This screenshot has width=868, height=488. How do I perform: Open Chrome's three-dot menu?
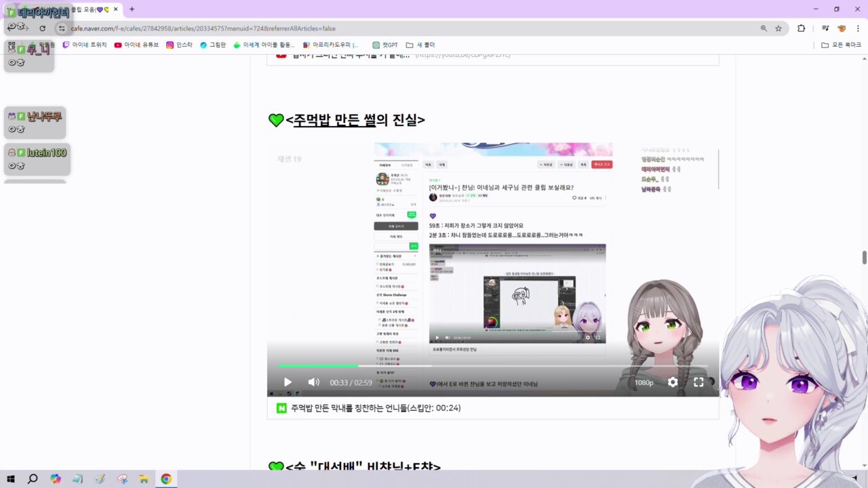(x=858, y=28)
